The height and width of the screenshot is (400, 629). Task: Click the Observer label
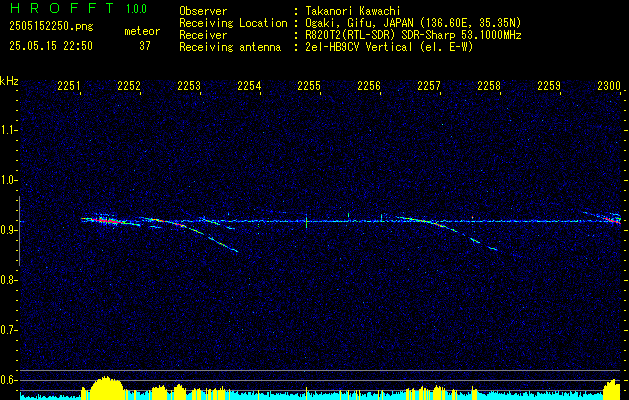click(x=203, y=11)
